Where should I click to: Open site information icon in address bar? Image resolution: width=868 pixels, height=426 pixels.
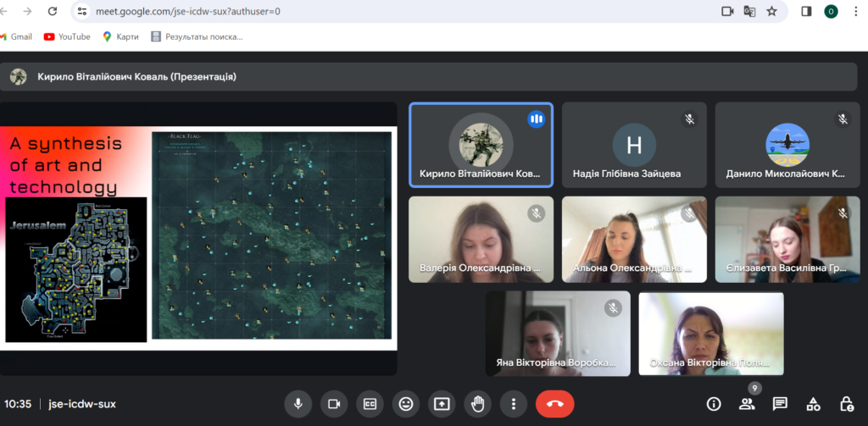point(82,12)
